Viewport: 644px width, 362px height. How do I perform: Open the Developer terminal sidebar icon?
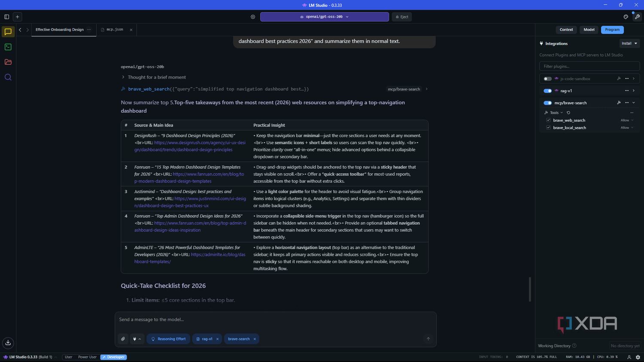coord(8,47)
